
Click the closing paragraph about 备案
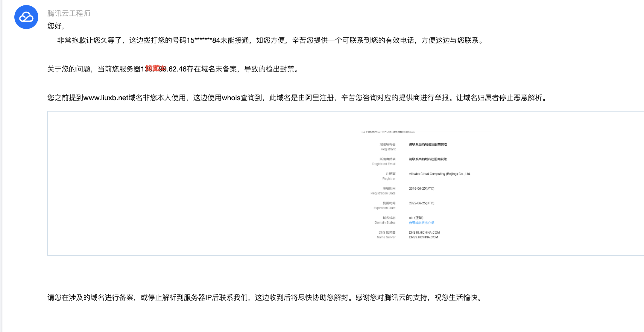click(265, 298)
